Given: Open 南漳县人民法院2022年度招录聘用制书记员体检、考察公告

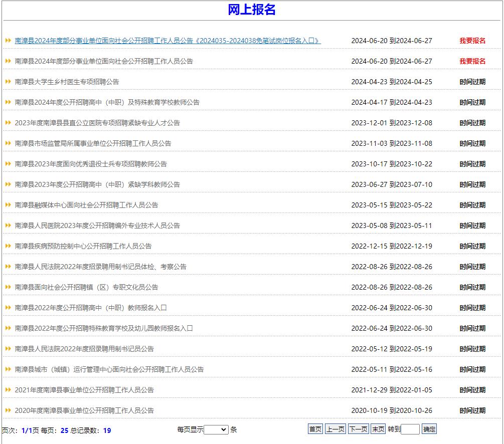Looking at the screenshot, I should point(101,267).
